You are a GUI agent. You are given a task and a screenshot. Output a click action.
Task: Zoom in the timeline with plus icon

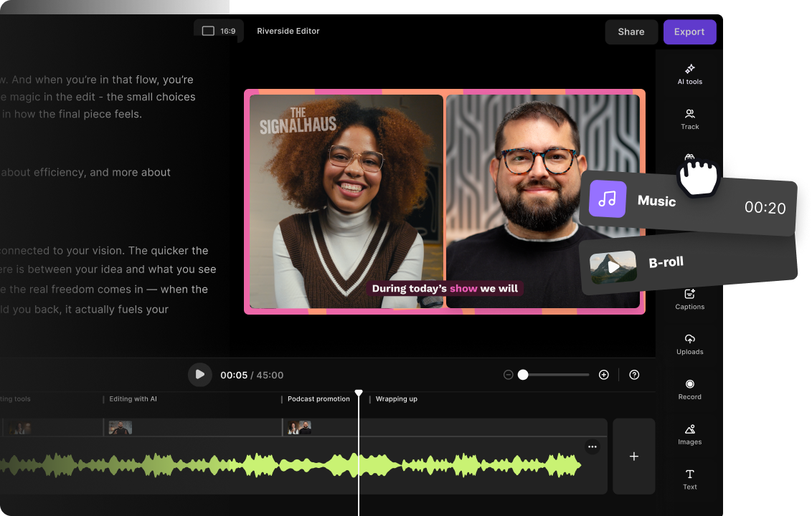pyautogui.click(x=604, y=375)
